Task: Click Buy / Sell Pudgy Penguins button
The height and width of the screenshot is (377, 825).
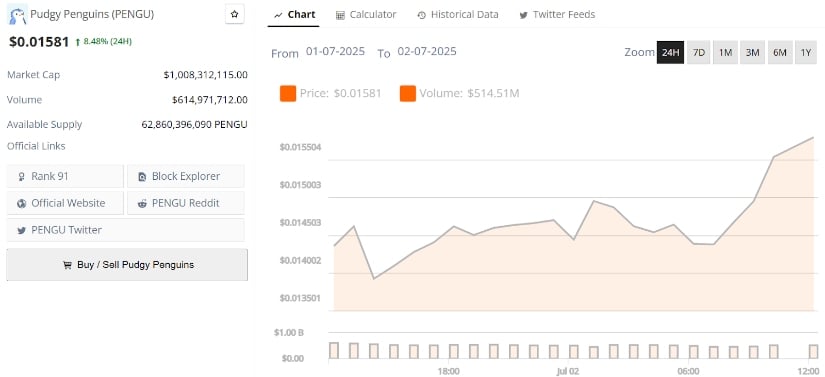Action: 127,264
